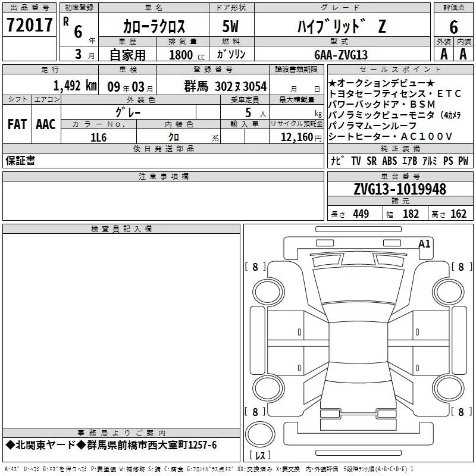Click the shift type FAT
The width and height of the screenshot is (476, 476).
[x=17, y=124]
